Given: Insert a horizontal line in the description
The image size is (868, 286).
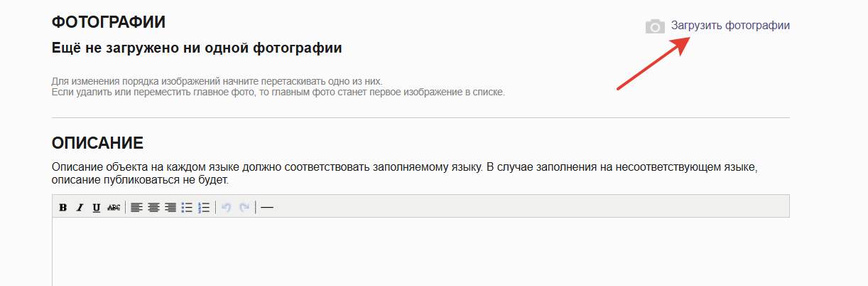Looking at the screenshot, I should coord(267,208).
